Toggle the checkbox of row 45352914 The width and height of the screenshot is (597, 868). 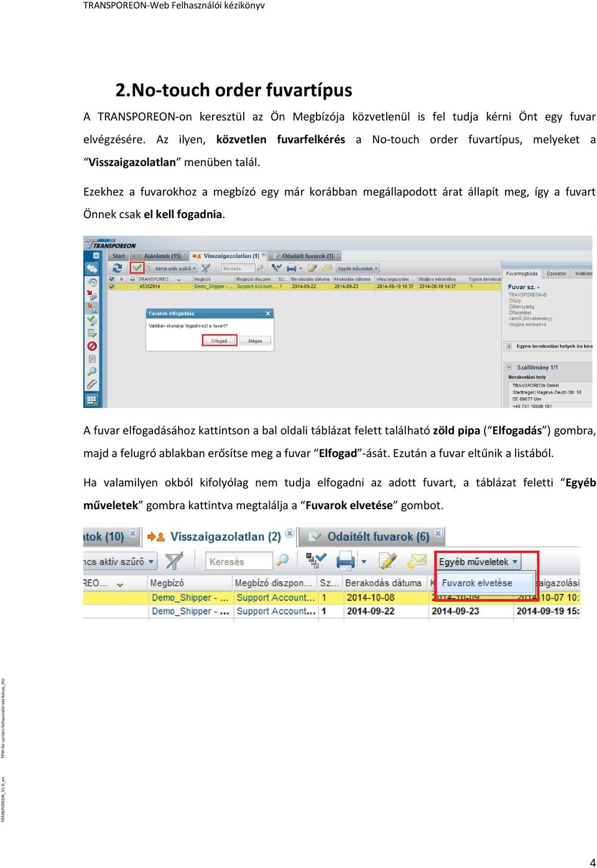[112, 287]
